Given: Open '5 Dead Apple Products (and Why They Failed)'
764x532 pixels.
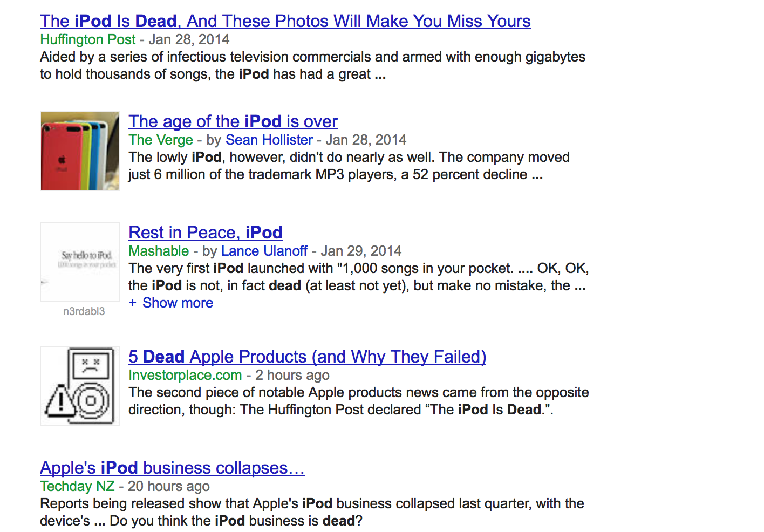Looking at the screenshot, I should coord(307,357).
